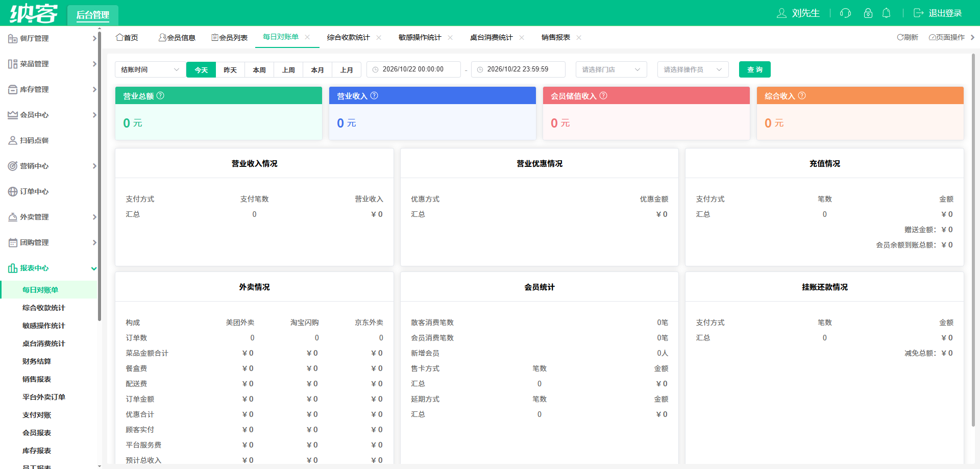Click the 报表中心 chart icon
The width and height of the screenshot is (980, 469).
[13, 268]
